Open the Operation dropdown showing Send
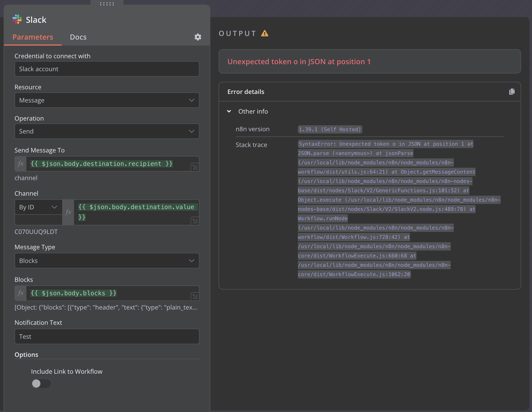This screenshot has width=532, height=412. [x=107, y=131]
